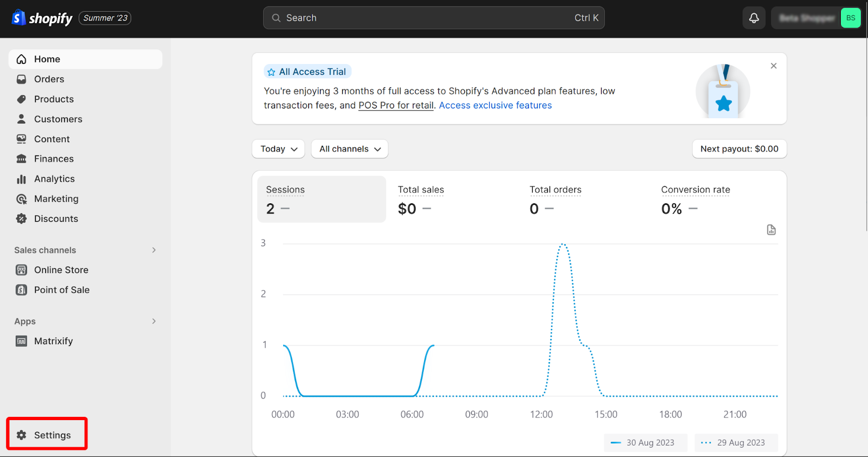Expand the Apps section chevron
The image size is (868, 457).
coord(154,321)
